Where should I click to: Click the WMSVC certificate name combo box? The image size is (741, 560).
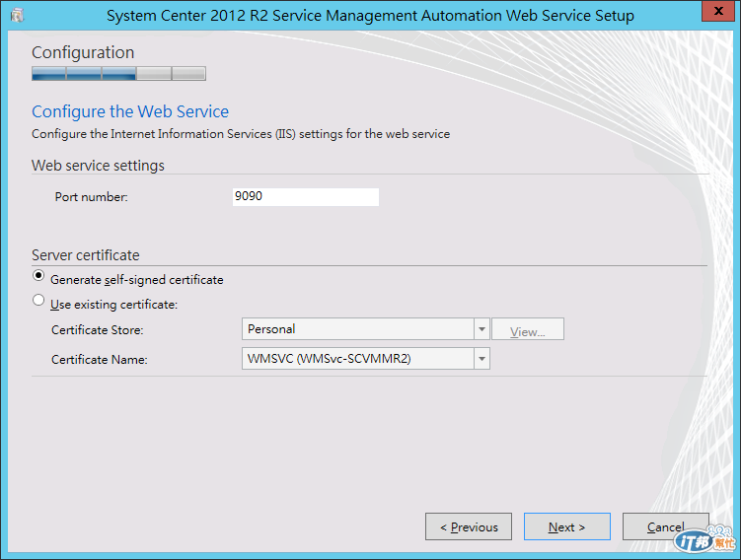point(365,359)
